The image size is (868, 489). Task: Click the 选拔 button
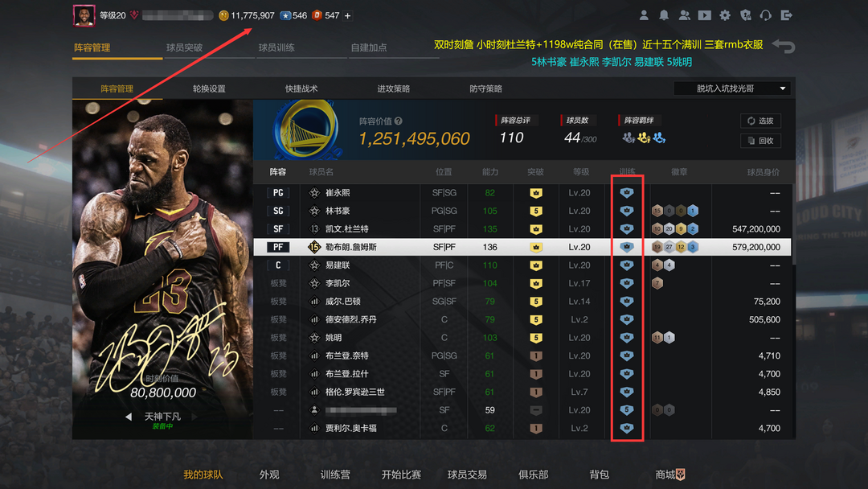760,121
